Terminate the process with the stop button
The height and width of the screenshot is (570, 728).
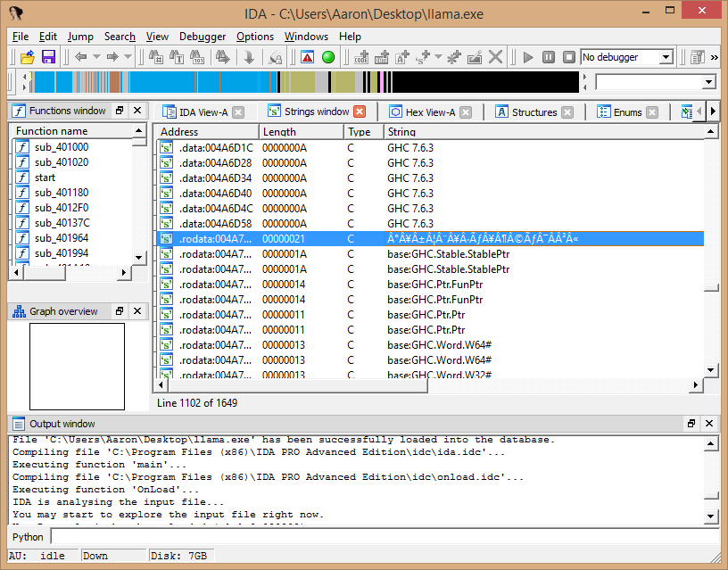[x=569, y=57]
